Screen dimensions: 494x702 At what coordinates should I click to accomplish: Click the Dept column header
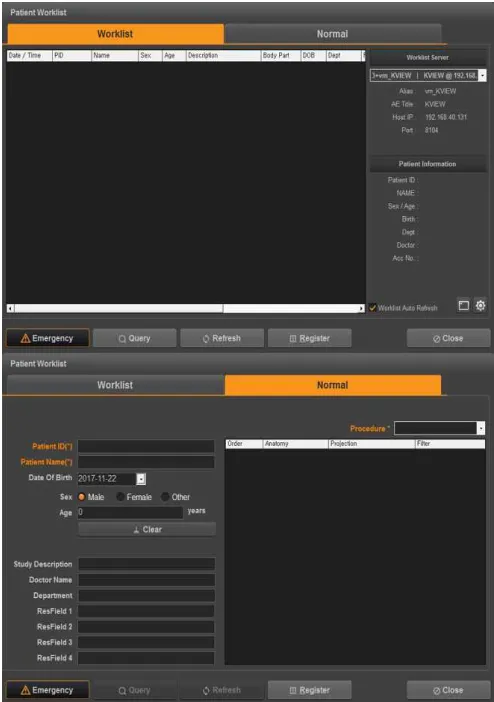coord(344,56)
